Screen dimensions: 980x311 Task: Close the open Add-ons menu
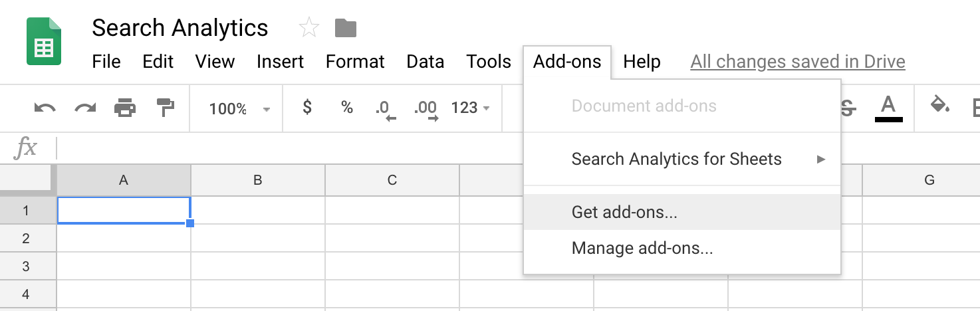click(567, 62)
